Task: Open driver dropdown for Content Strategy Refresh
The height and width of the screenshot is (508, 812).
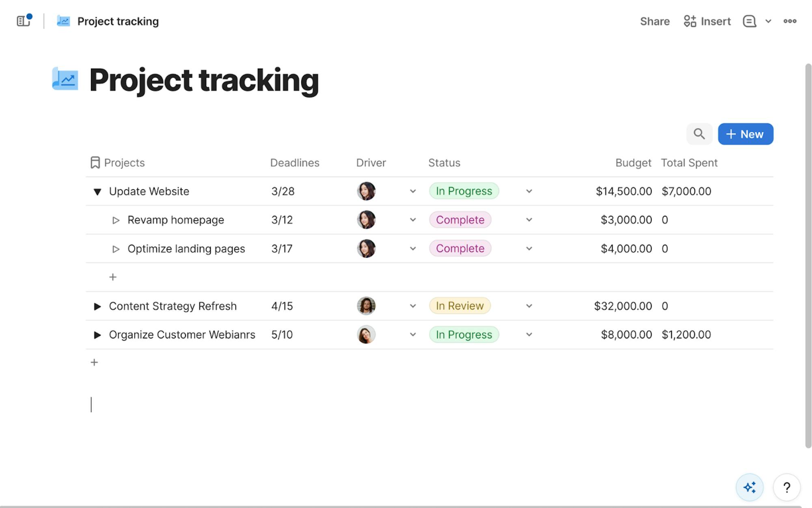Action: coord(412,306)
